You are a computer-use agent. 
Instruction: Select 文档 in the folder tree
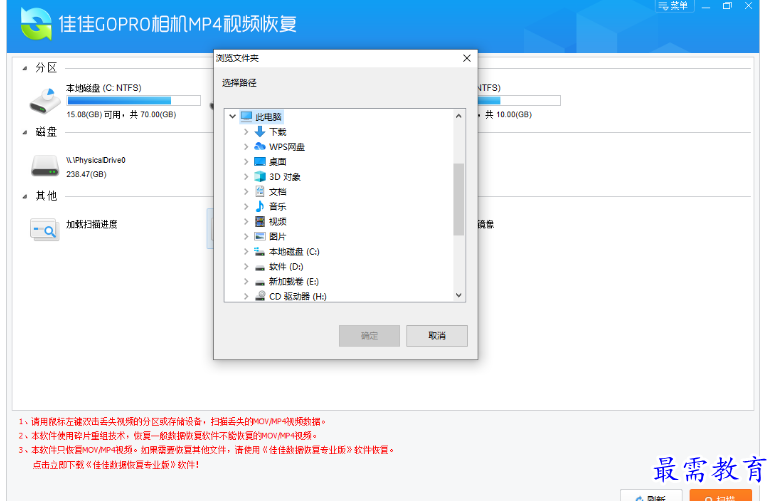tap(277, 191)
